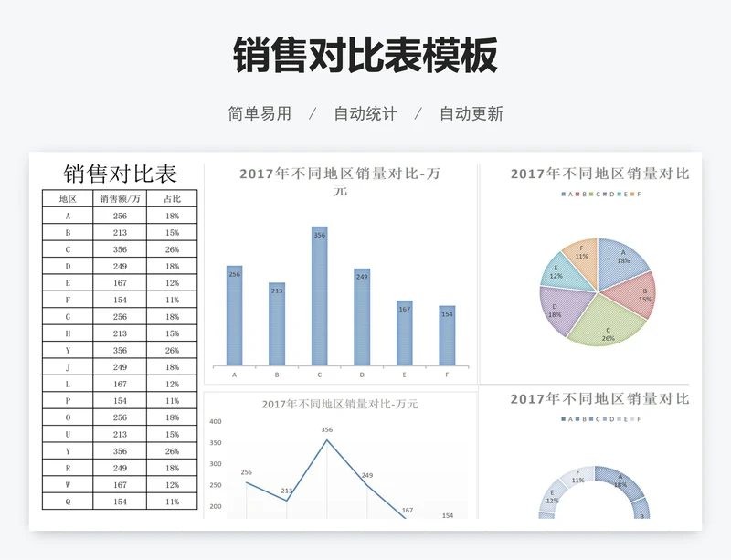Click the 213 sales cell in row B
The width and height of the screenshot is (731, 560).
[120, 233]
